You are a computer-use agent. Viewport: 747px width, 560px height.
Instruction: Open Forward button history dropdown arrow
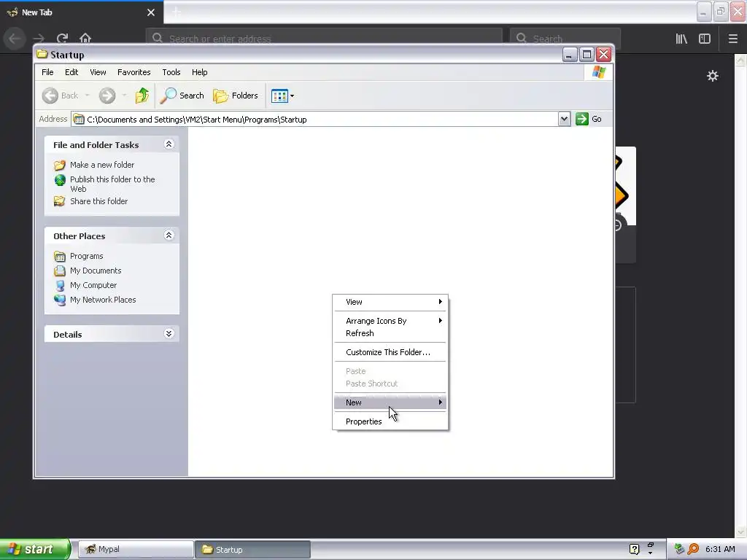124,96
